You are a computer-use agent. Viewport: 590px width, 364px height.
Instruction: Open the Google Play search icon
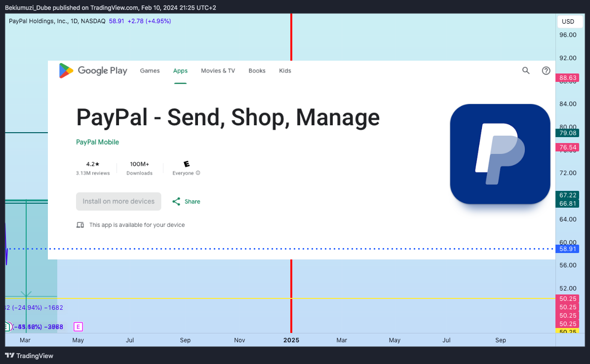[x=526, y=71]
